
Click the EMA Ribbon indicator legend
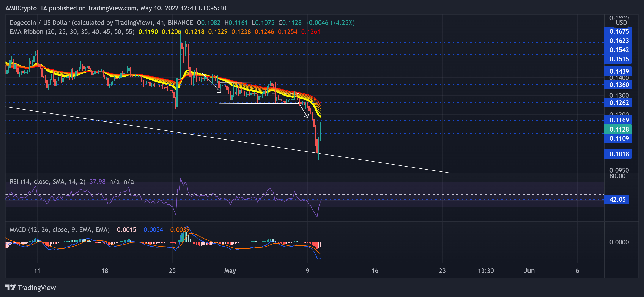72,32
